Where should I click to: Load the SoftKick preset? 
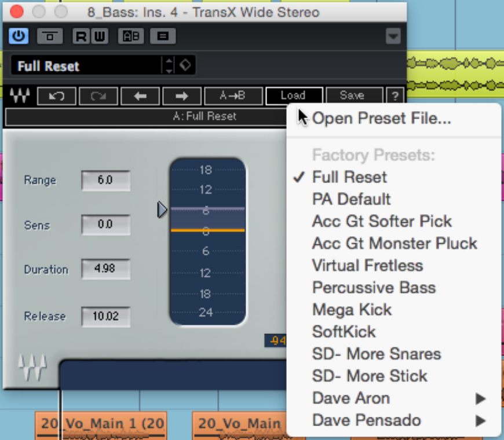pyautogui.click(x=394, y=332)
